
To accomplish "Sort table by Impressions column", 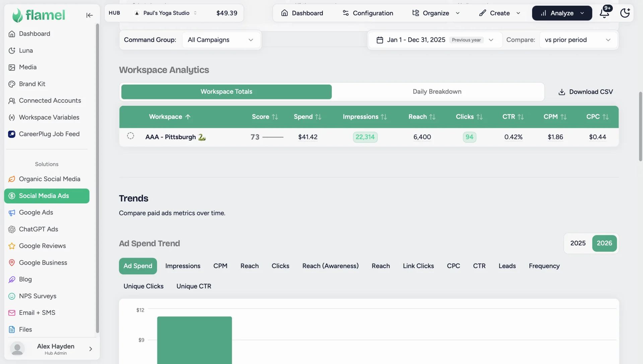I will click(365, 117).
